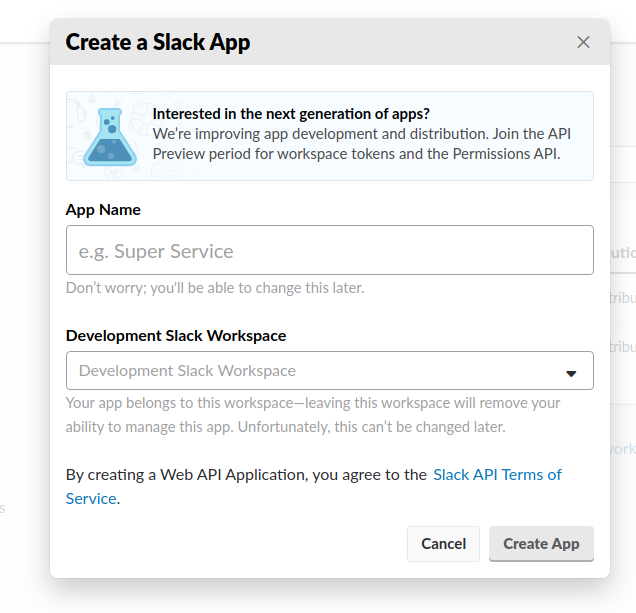The image size is (636, 613).
Task: Click the Create App button
Action: (541, 544)
